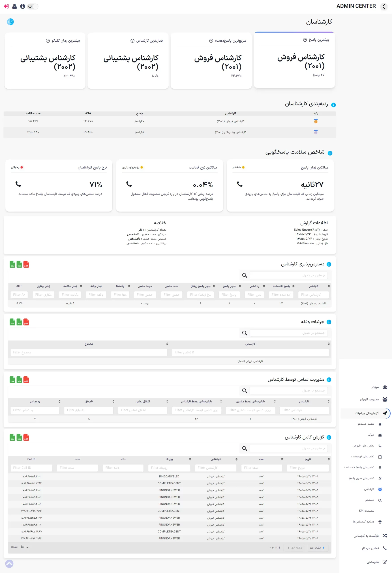The height and width of the screenshot is (573, 392).
Task: Export دسترس‌پذیری کارشناس table as PDF
Action: coord(26,264)
